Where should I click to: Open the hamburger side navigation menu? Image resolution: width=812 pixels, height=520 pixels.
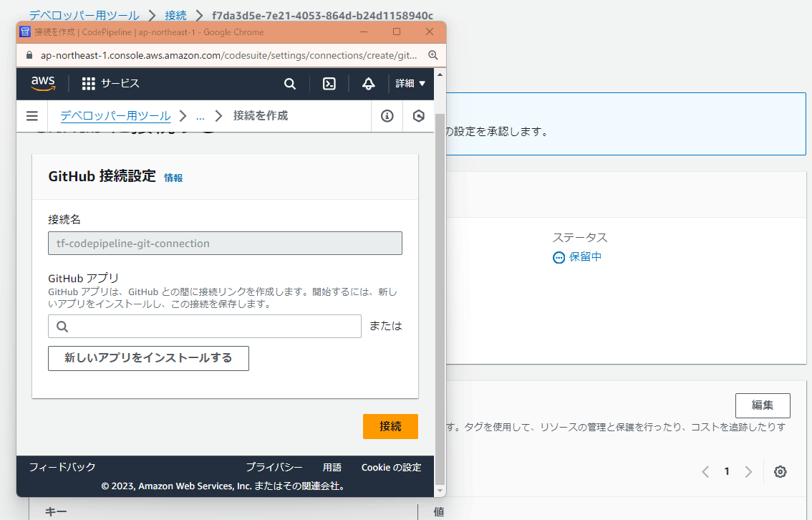point(32,116)
